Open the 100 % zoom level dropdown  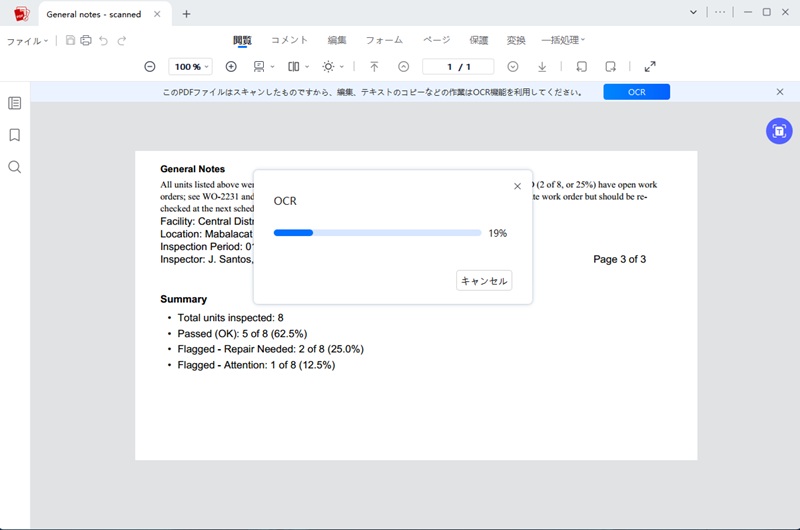pos(190,66)
